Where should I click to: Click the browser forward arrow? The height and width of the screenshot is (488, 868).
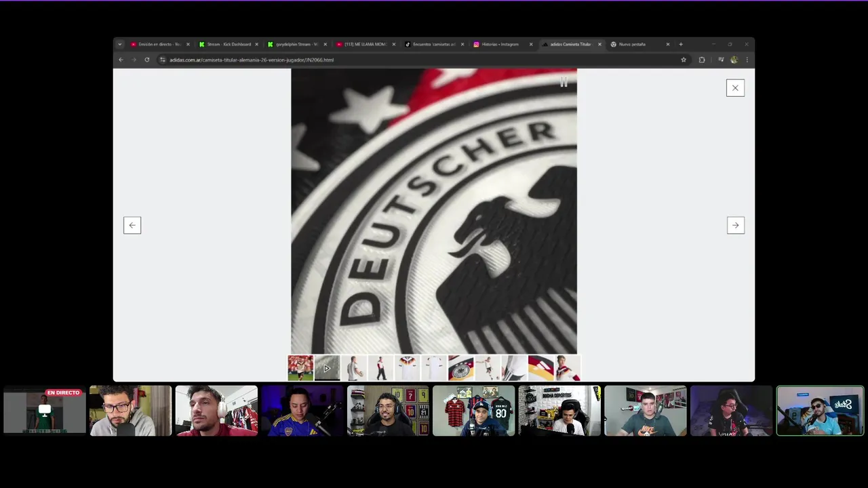click(134, 60)
